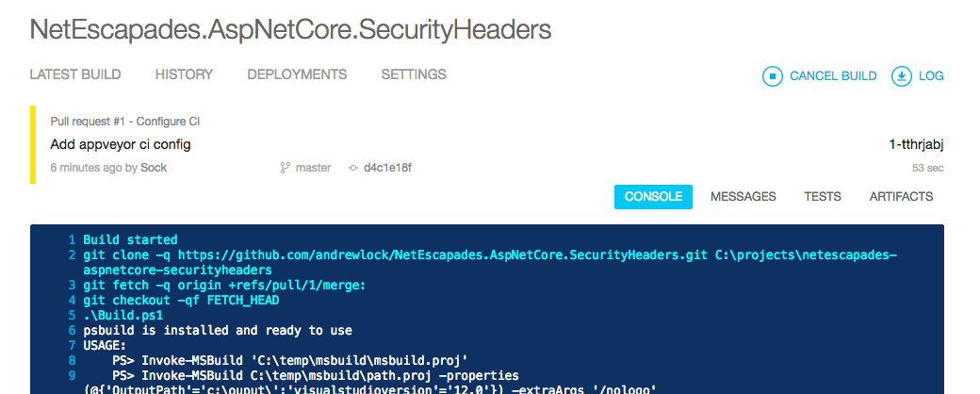Click the LOG text link
The image size is (980, 394).
[931, 76]
